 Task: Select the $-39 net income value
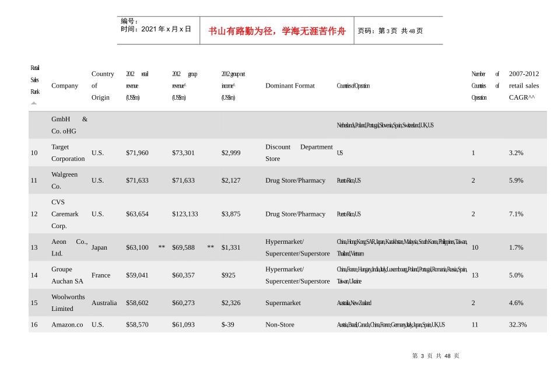228,324
